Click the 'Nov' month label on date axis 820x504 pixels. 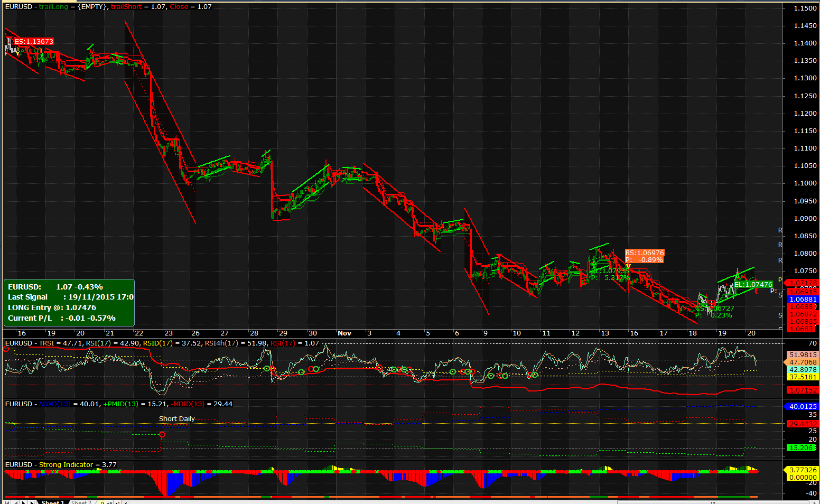344,333
